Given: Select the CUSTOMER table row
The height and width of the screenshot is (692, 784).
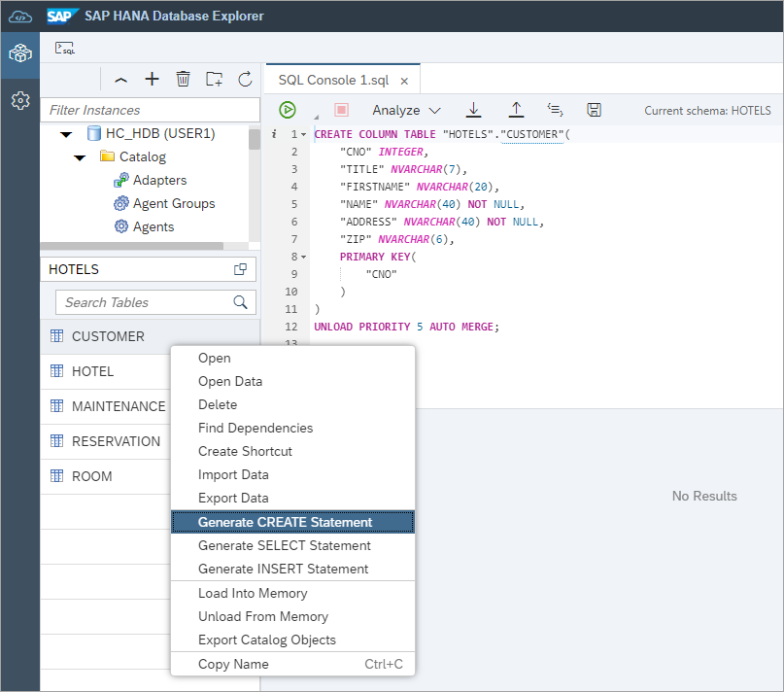Looking at the screenshot, I should [150, 336].
